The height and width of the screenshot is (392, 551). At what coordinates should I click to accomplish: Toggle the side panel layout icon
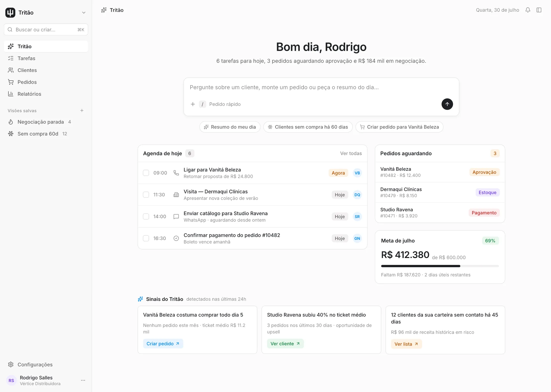pyautogui.click(x=539, y=10)
